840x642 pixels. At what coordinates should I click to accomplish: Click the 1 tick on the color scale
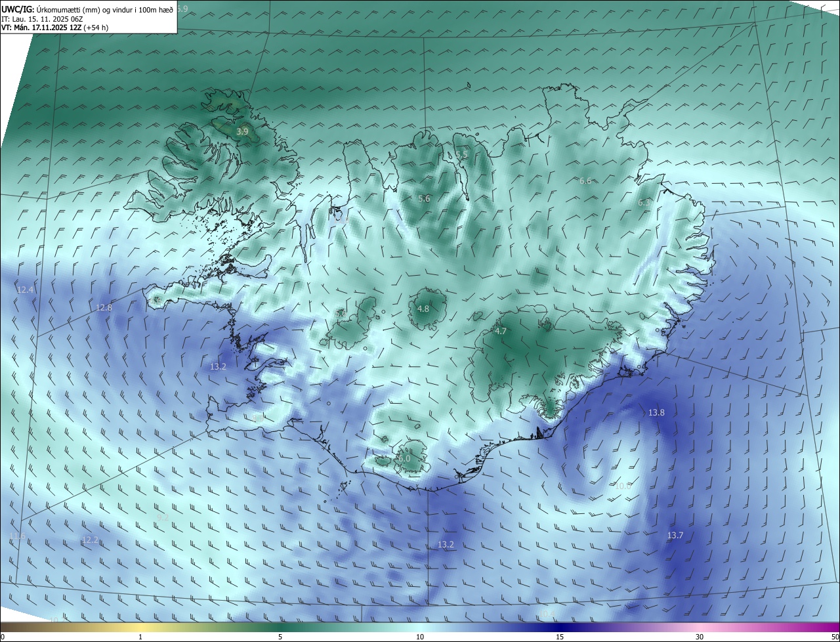point(140,637)
